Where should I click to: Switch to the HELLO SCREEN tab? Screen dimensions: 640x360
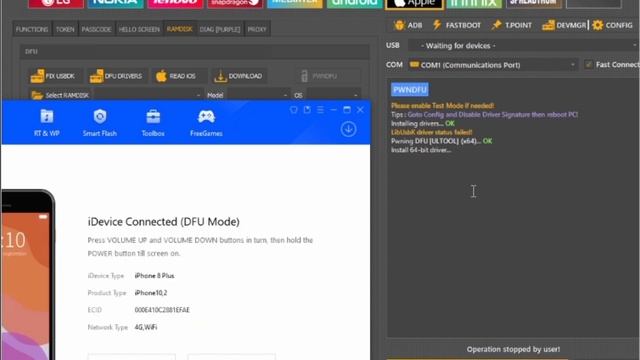pos(139,29)
